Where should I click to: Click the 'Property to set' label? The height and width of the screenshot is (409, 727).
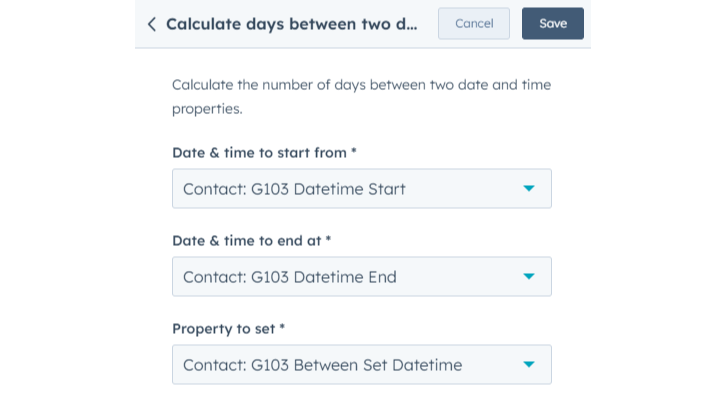tap(224, 329)
